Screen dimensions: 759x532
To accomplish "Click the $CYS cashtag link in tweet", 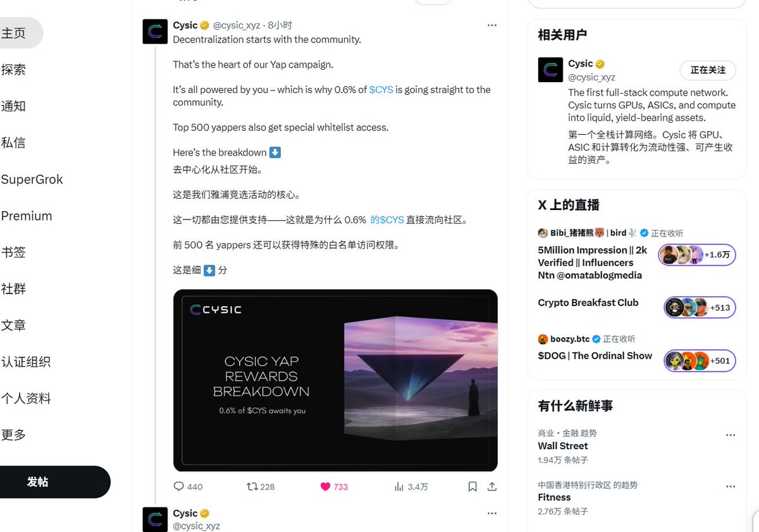I will tap(381, 90).
